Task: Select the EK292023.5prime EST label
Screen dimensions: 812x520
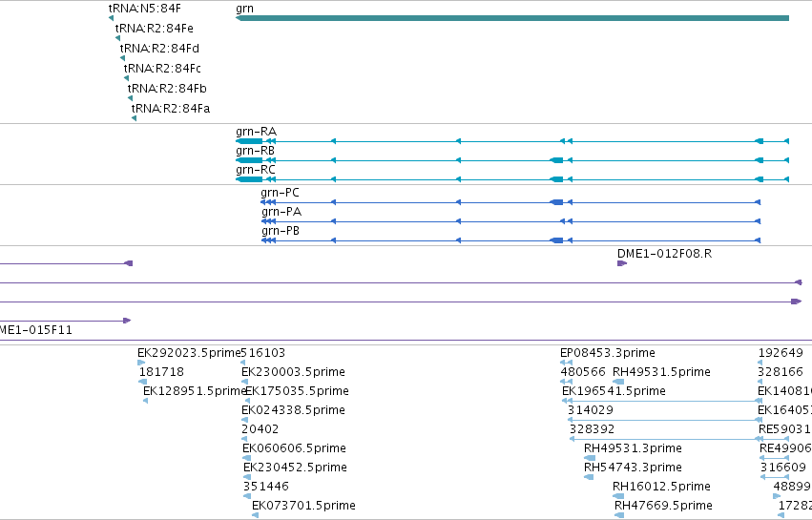Action: [x=189, y=353]
